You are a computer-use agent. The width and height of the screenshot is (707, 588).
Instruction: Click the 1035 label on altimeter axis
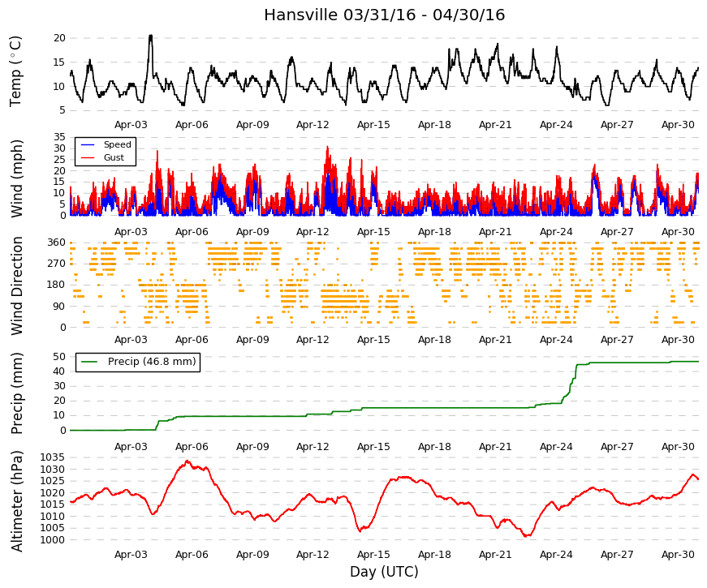tap(52, 457)
